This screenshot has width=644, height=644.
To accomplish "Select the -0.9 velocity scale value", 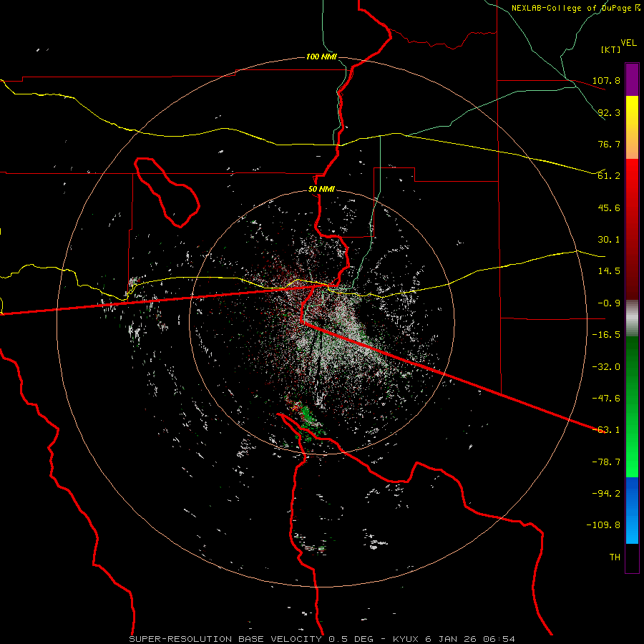I will pos(609,303).
